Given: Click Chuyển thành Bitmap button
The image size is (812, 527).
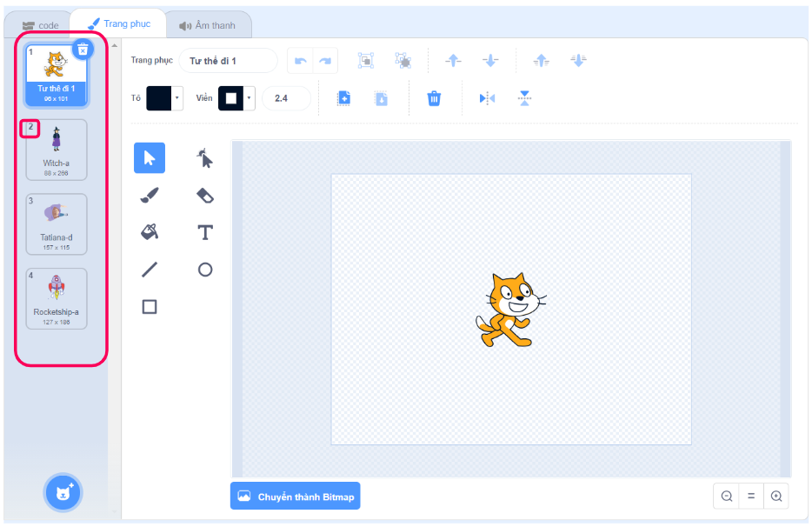Looking at the screenshot, I should [296, 497].
